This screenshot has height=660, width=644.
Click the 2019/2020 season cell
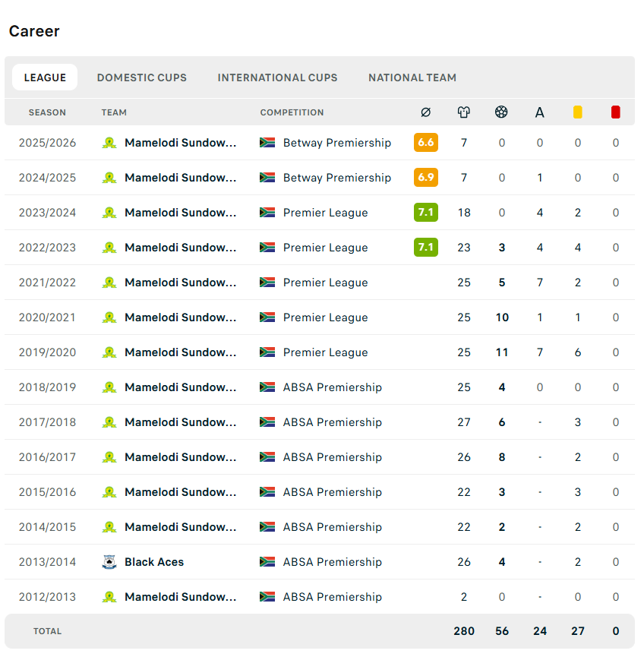tap(47, 352)
